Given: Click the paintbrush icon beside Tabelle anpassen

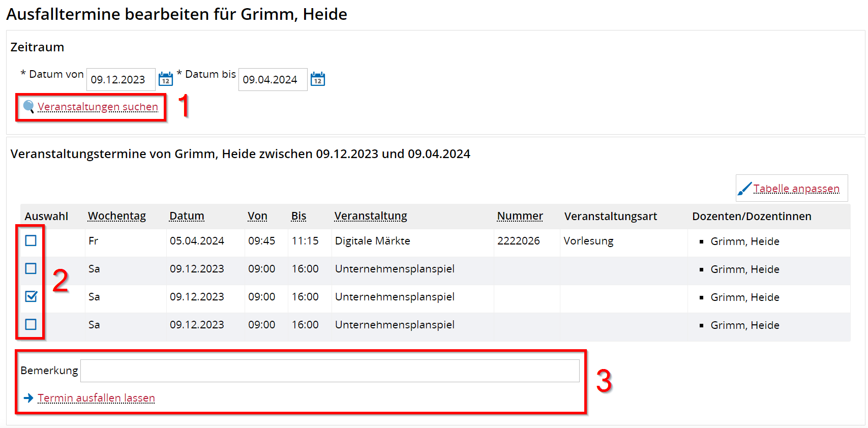Looking at the screenshot, I should pyautogui.click(x=744, y=189).
